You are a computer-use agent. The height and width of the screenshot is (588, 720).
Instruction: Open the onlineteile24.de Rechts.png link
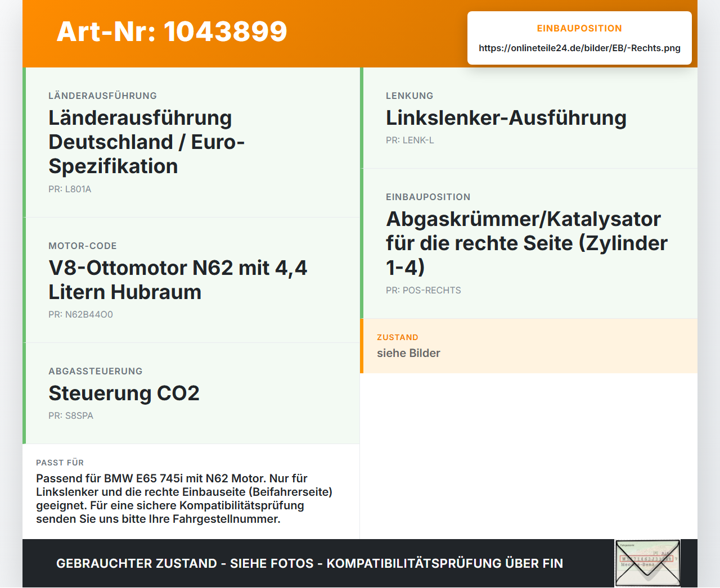click(579, 48)
